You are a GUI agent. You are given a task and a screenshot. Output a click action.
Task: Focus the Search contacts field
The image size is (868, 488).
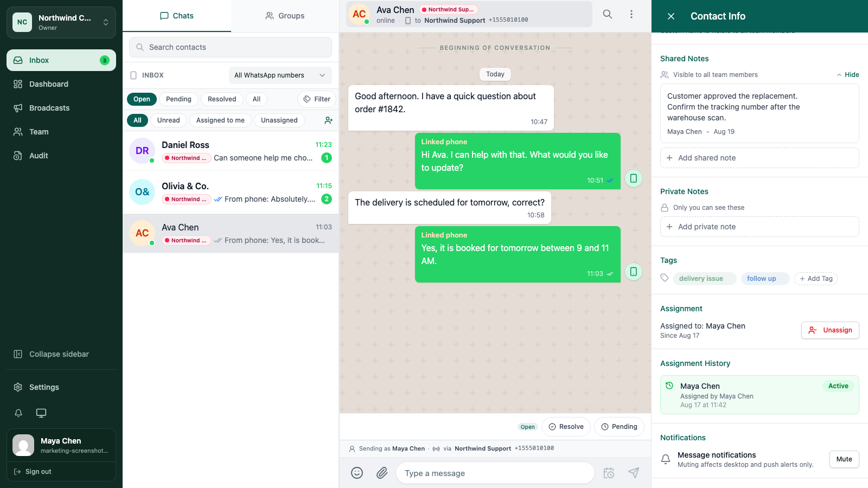pos(231,47)
